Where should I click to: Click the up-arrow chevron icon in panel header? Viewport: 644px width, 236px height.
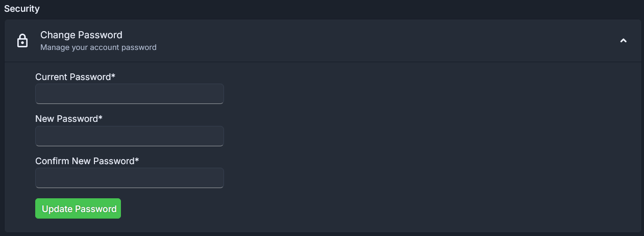(x=623, y=41)
